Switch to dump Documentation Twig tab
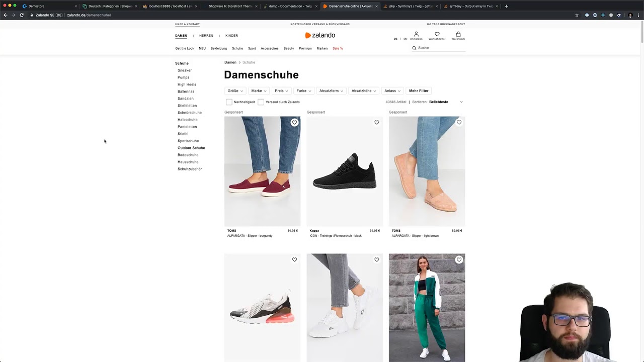 (x=290, y=6)
